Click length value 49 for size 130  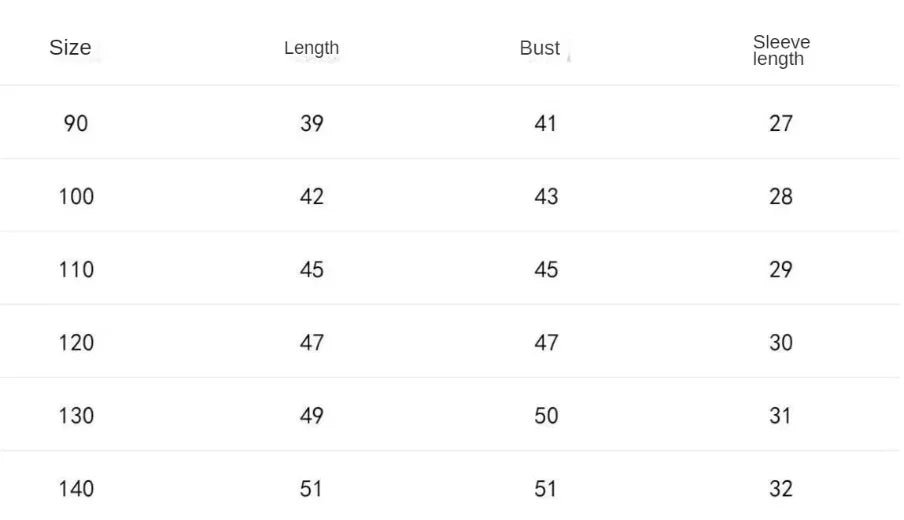312,416
